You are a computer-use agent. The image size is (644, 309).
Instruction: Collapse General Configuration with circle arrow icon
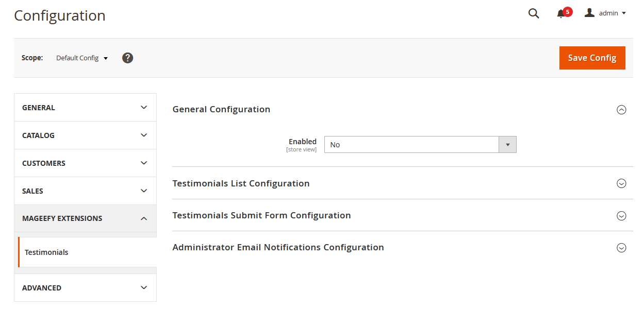point(621,110)
